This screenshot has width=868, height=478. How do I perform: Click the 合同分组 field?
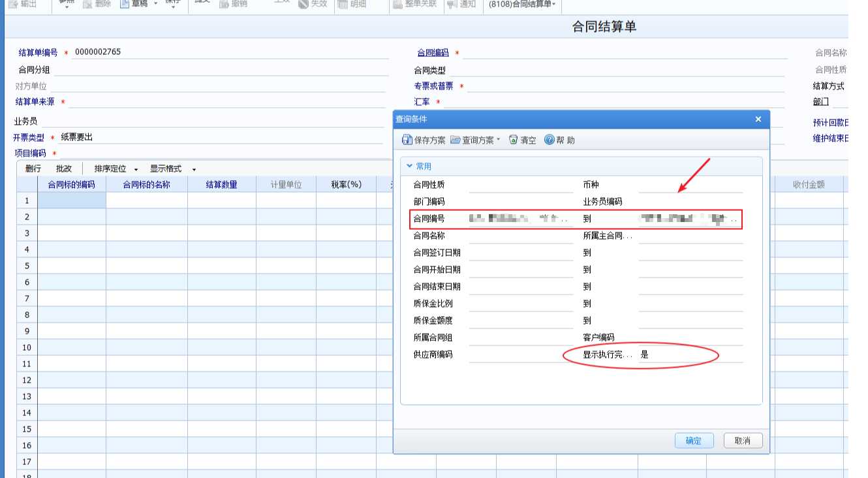click(x=221, y=70)
